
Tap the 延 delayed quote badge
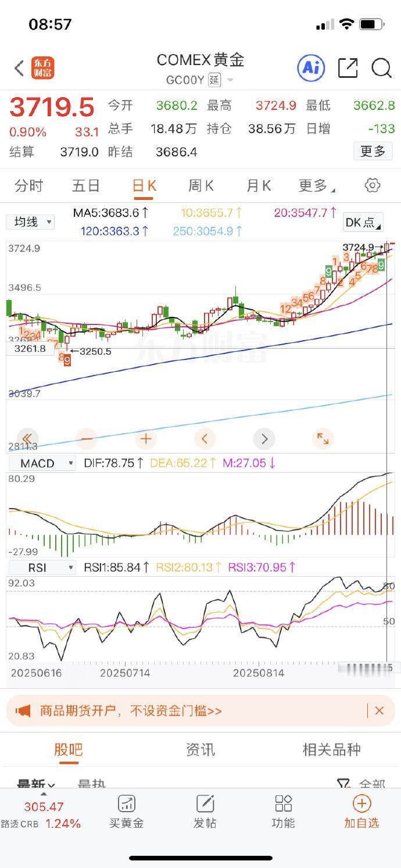214,80
